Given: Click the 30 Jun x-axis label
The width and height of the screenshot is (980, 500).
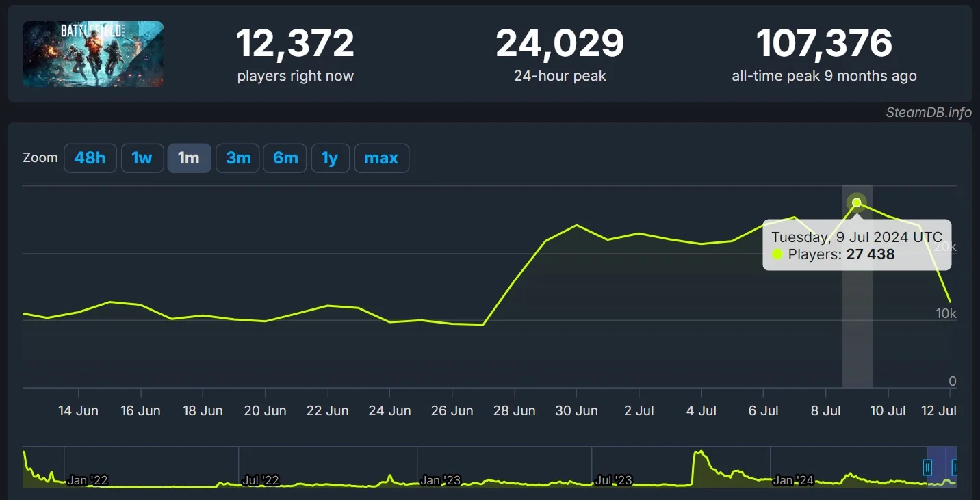Looking at the screenshot, I should [576, 410].
